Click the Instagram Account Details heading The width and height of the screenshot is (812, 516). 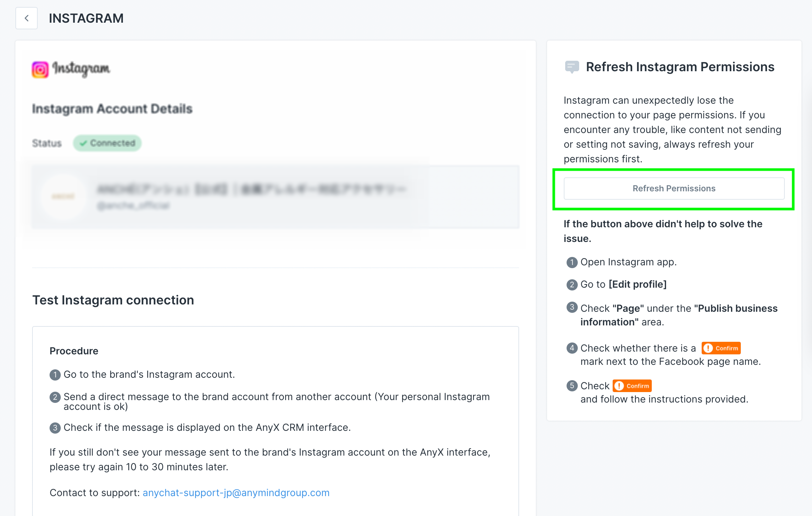(x=112, y=109)
